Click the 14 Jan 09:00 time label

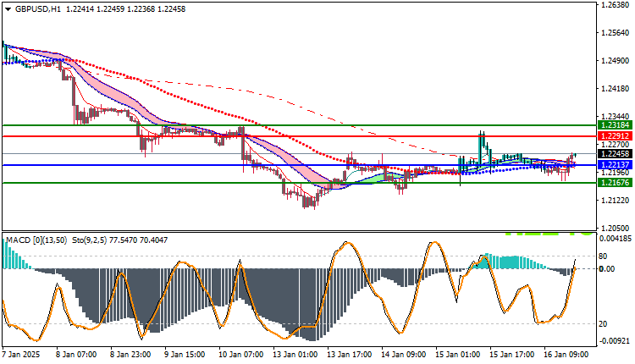pos(403,355)
